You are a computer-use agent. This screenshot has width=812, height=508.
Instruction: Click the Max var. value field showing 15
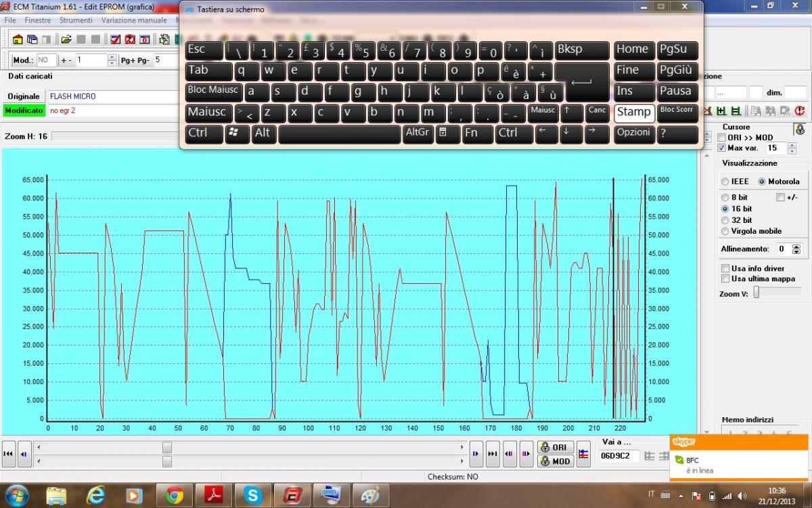tap(775, 148)
